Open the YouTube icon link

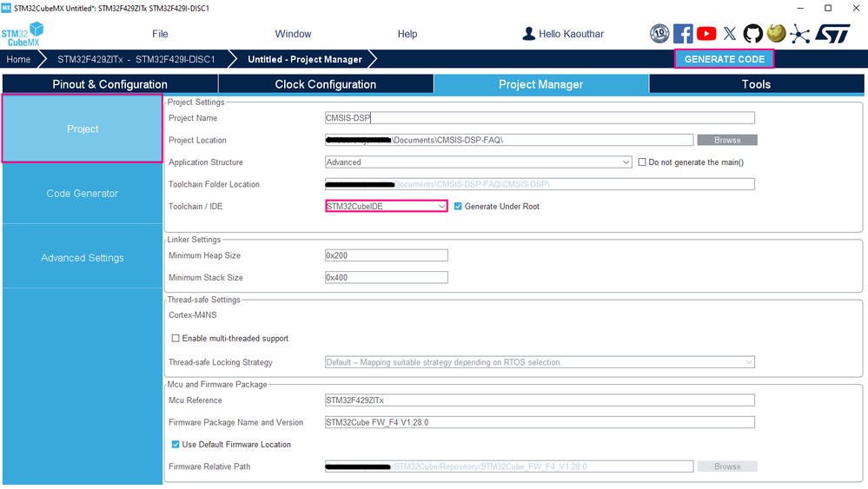coord(706,34)
